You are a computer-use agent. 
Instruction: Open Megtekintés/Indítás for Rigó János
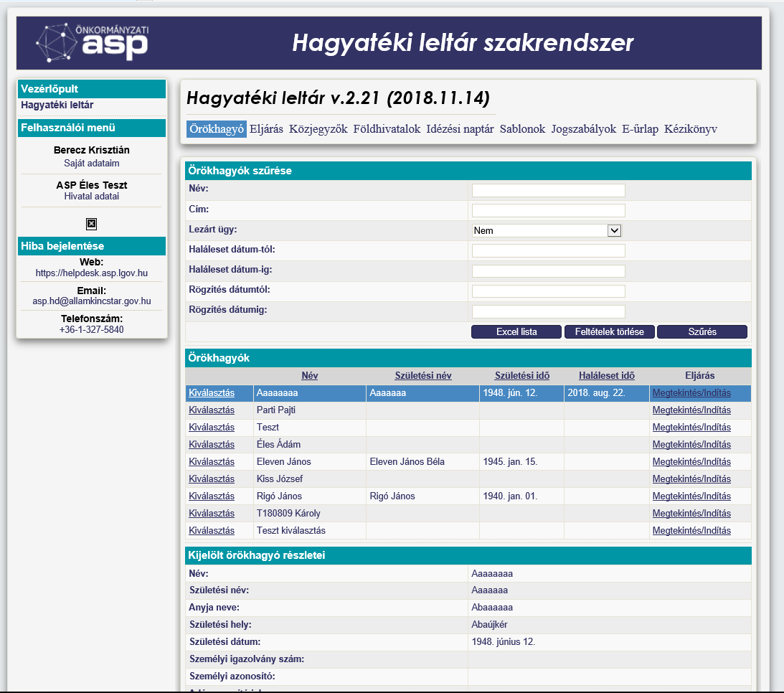tap(691, 496)
